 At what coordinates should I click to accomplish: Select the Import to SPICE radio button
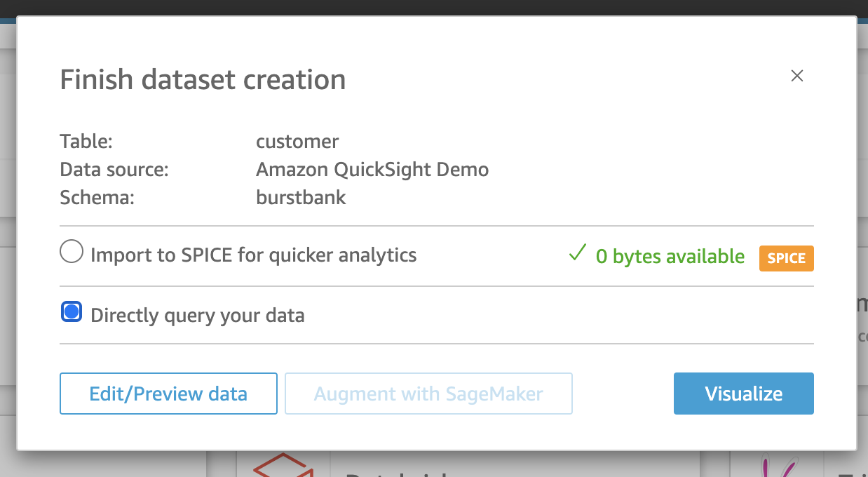(x=72, y=251)
